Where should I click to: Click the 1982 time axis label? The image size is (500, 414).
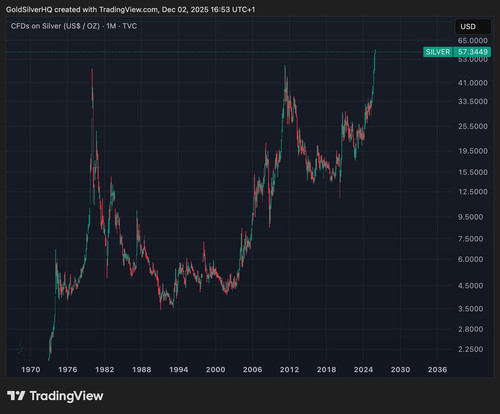(105, 369)
